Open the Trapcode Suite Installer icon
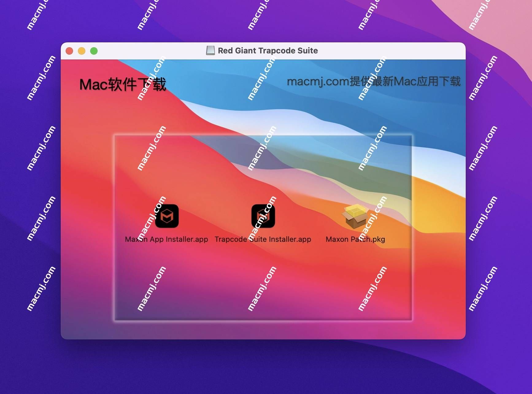This screenshot has height=394, width=532. 263,216
